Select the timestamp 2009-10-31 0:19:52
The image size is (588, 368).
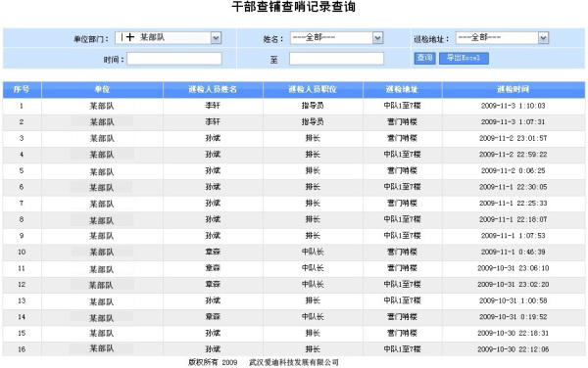(x=513, y=317)
